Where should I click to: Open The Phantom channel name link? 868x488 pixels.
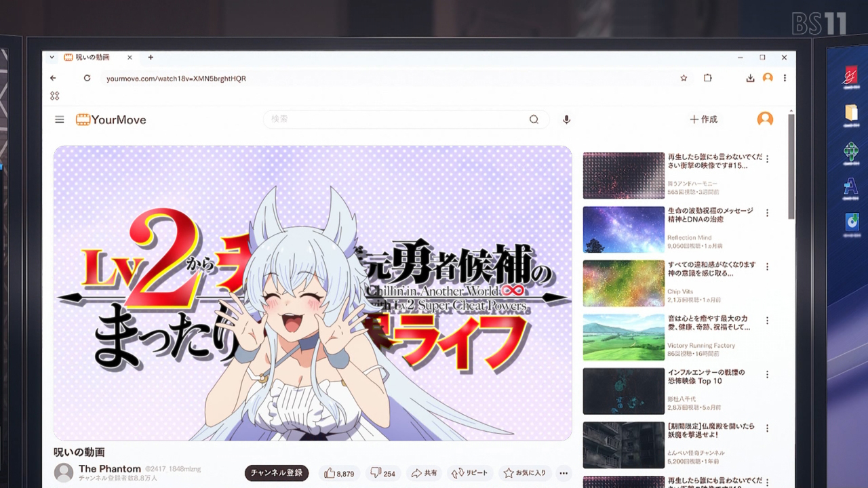click(x=110, y=468)
